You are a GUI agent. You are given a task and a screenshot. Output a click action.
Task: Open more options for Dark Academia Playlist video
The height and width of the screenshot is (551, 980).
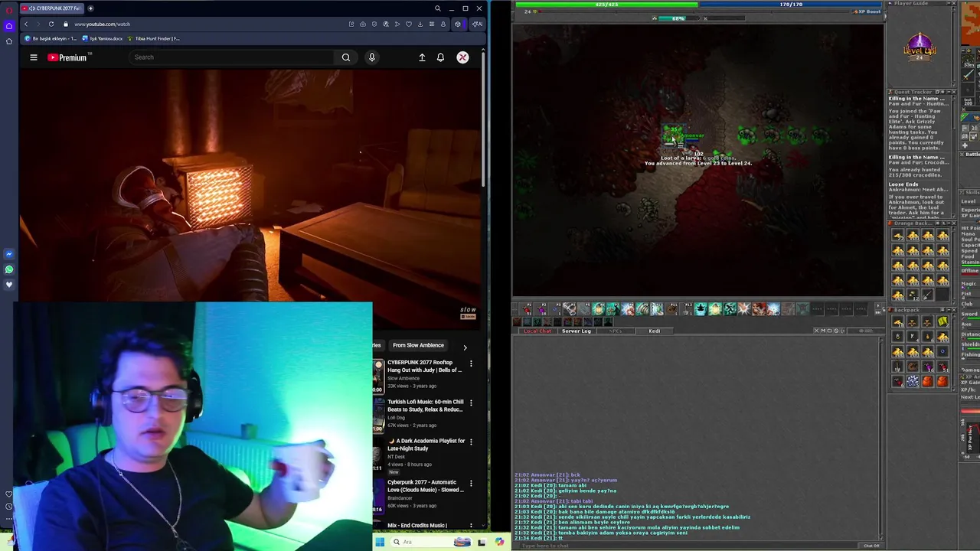click(471, 442)
